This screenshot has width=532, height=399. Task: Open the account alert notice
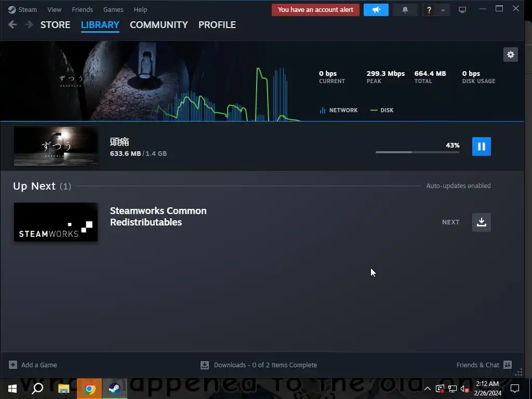click(x=315, y=10)
